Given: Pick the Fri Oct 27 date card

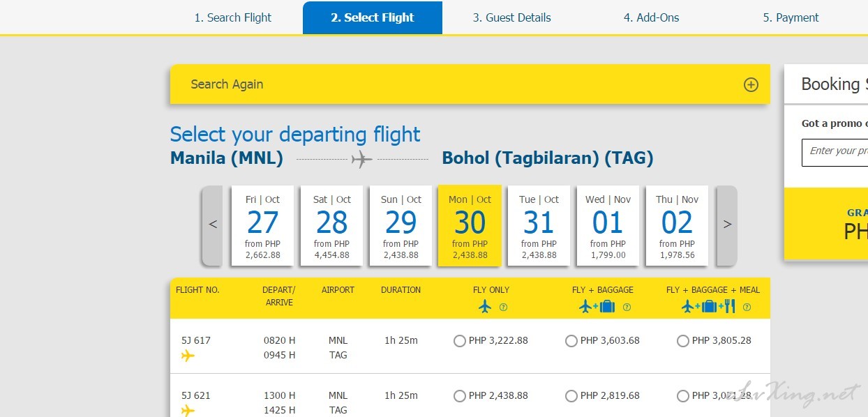Looking at the screenshot, I should [262, 226].
